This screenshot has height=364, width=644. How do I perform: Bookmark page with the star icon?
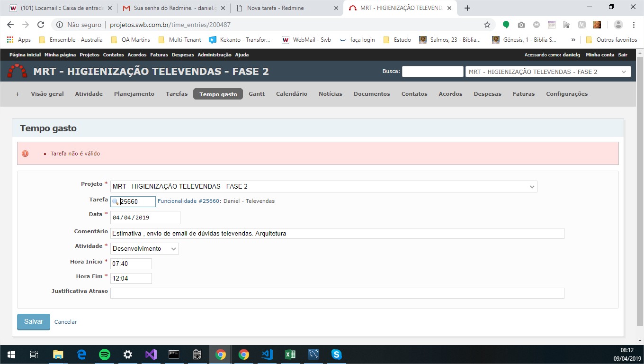pos(487,25)
